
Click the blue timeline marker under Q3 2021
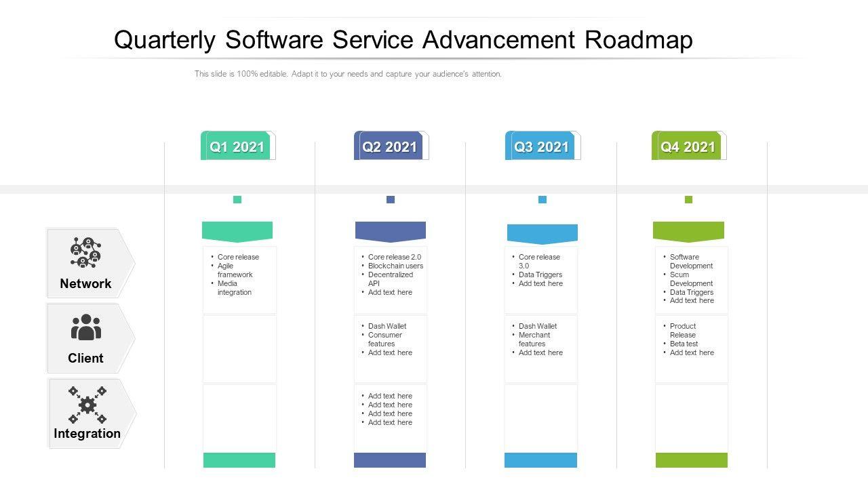pos(542,199)
